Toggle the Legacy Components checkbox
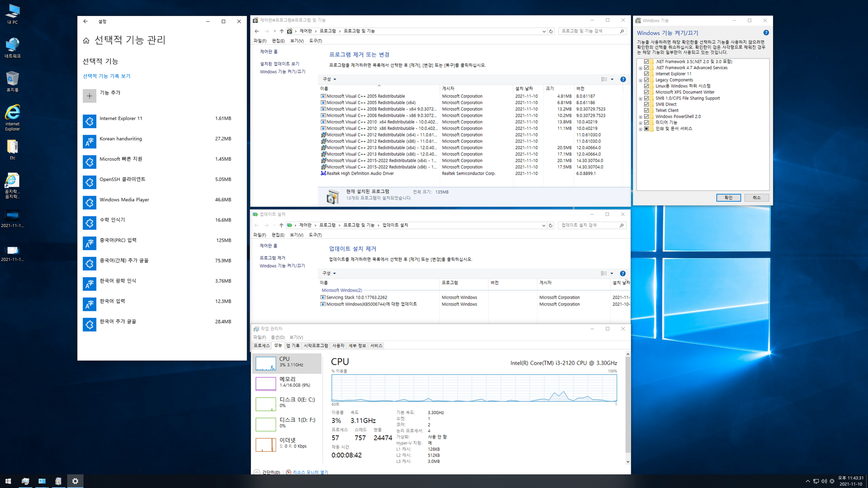This screenshot has height=488, width=868. point(646,80)
